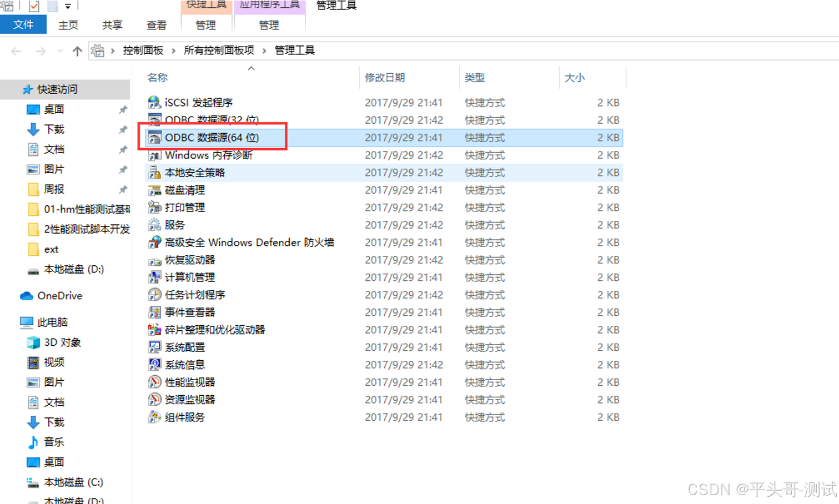Open 视频 under 此电脑
The height and width of the screenshot is (504, 839).
[54, 362]
